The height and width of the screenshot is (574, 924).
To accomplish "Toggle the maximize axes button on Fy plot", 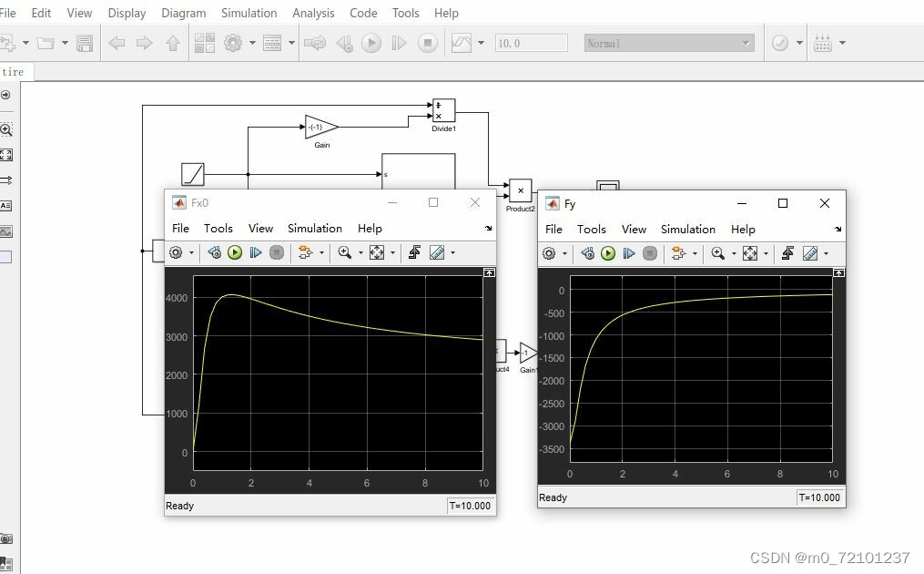I will click(x=838, y=272).
